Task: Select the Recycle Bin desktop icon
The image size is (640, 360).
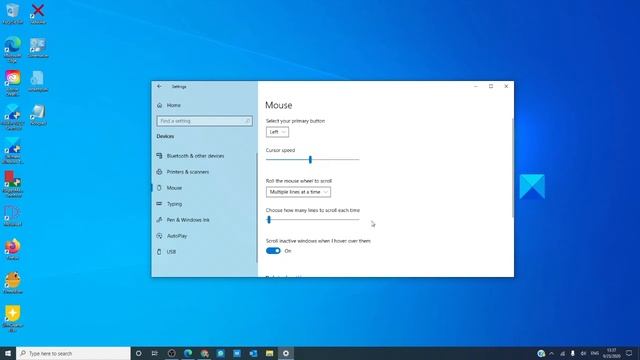Action: coord(13,13)
